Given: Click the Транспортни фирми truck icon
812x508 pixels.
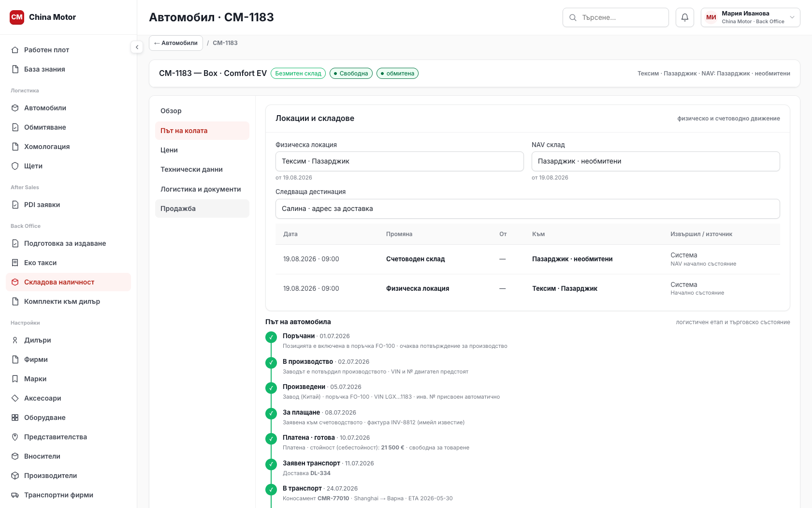Looking at the screenshot, I should [15, 495].
